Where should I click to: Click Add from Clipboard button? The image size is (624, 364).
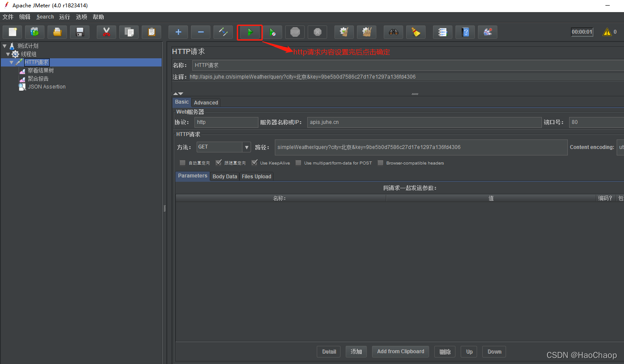401,351
